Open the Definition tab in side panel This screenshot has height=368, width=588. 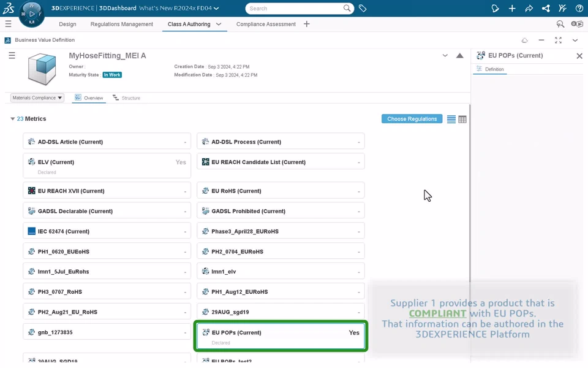point(490,69)
